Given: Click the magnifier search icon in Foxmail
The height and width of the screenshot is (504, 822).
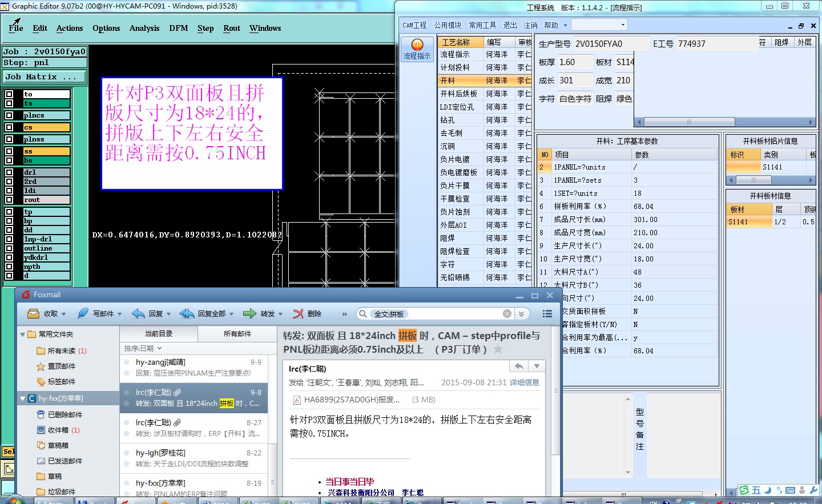Looking at the screenshot, I should pos(363,314).
